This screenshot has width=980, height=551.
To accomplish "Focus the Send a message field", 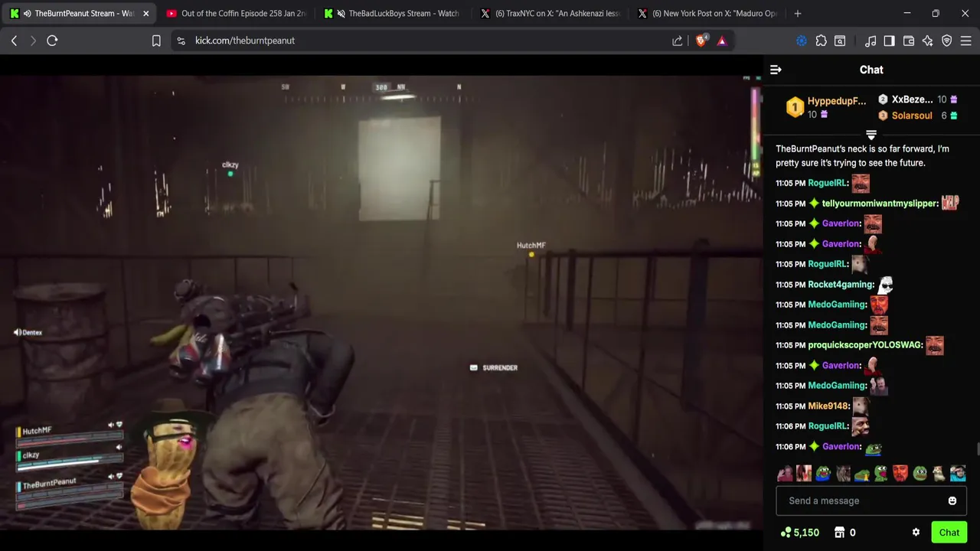I will point(871,500).
